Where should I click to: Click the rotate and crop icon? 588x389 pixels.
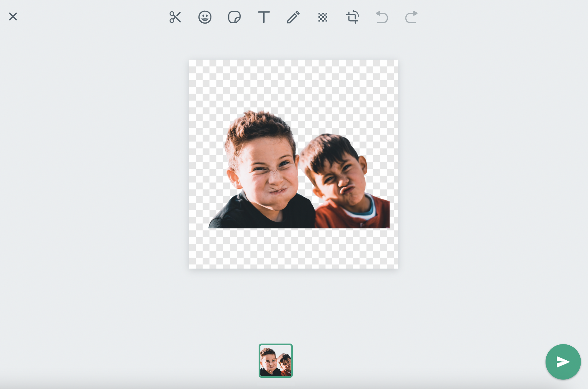[353, 17]
